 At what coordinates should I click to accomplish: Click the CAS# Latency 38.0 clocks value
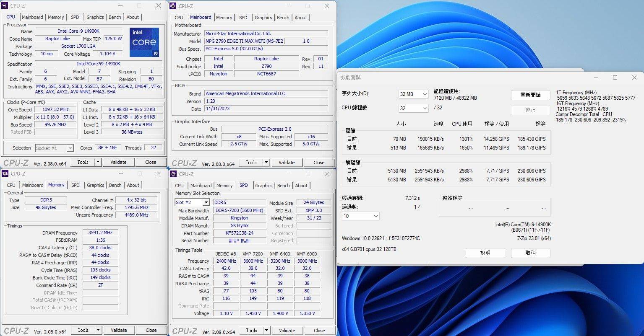tap(100, 248)
